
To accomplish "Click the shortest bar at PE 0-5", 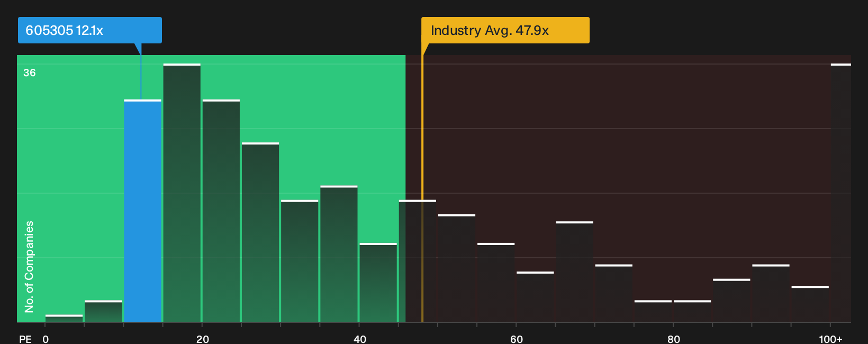I will 64,318.
